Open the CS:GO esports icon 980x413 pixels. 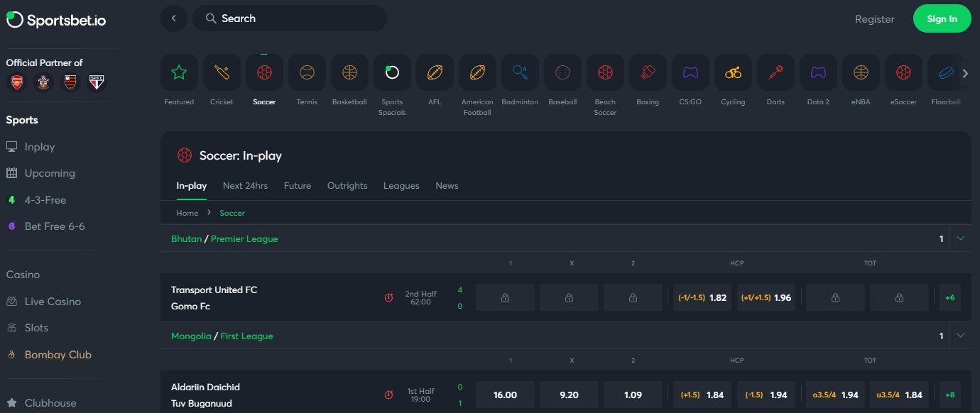[x=690, y=72]
